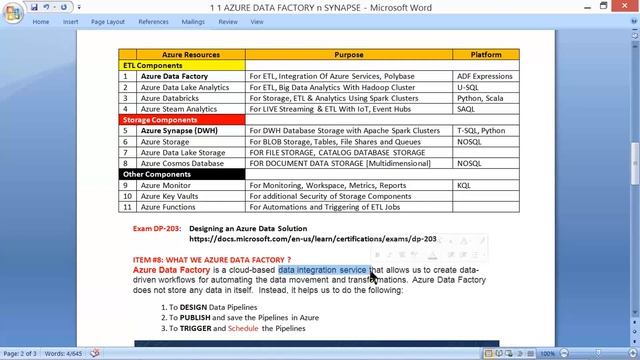Click the 'KQL' platform cell
The width and height of the screenshot is (640, 360).
coord(486,185)
